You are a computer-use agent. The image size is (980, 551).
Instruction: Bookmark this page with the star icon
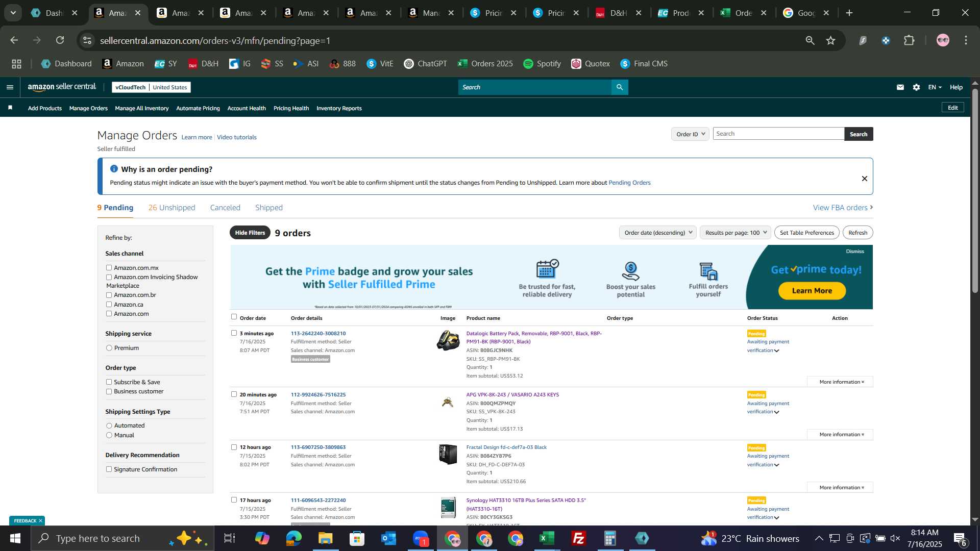click(831, 40)
